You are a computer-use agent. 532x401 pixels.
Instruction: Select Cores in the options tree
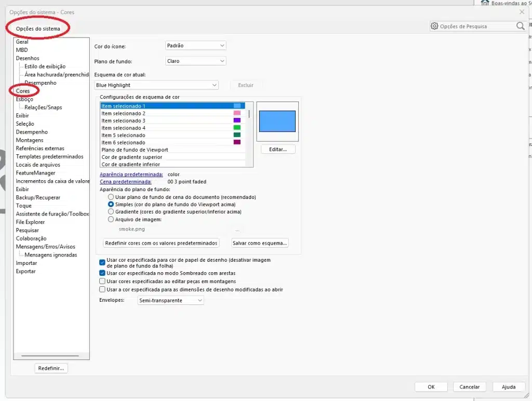(x=23, y=91)
